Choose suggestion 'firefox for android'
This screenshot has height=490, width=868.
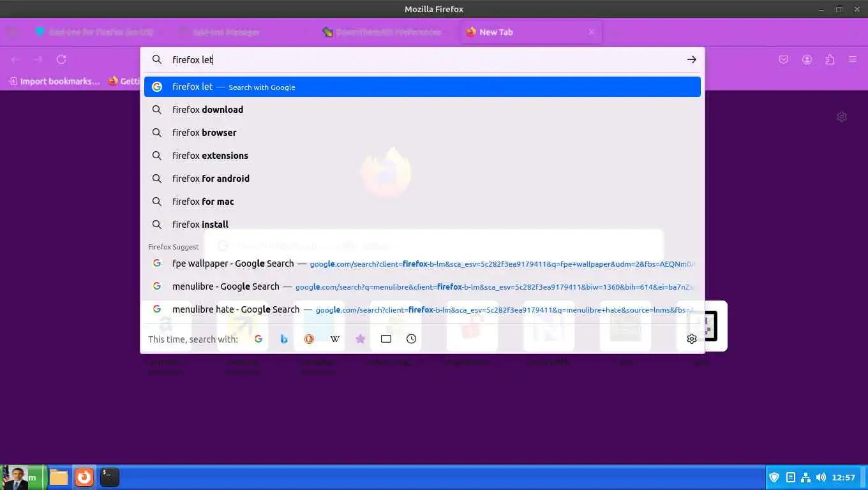coord(423,179)
